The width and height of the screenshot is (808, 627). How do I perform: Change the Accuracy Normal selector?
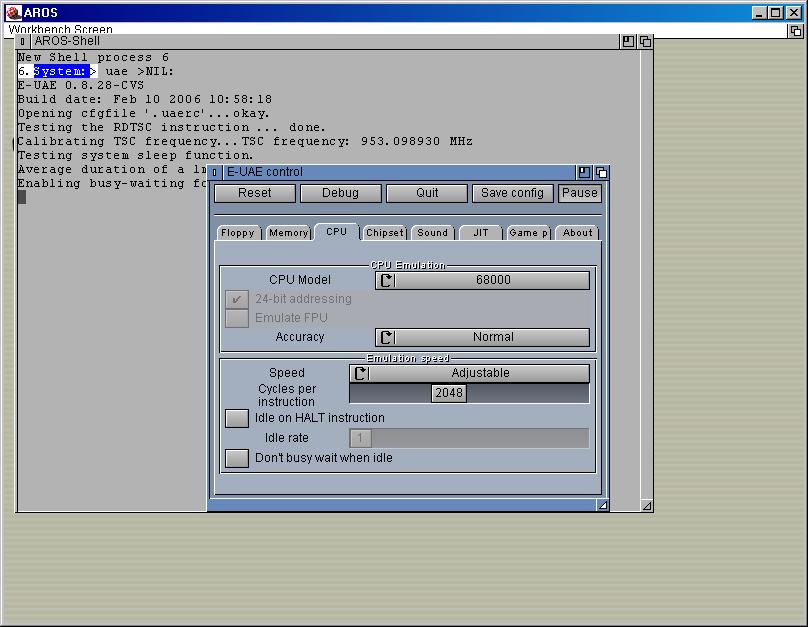[482, 337]
